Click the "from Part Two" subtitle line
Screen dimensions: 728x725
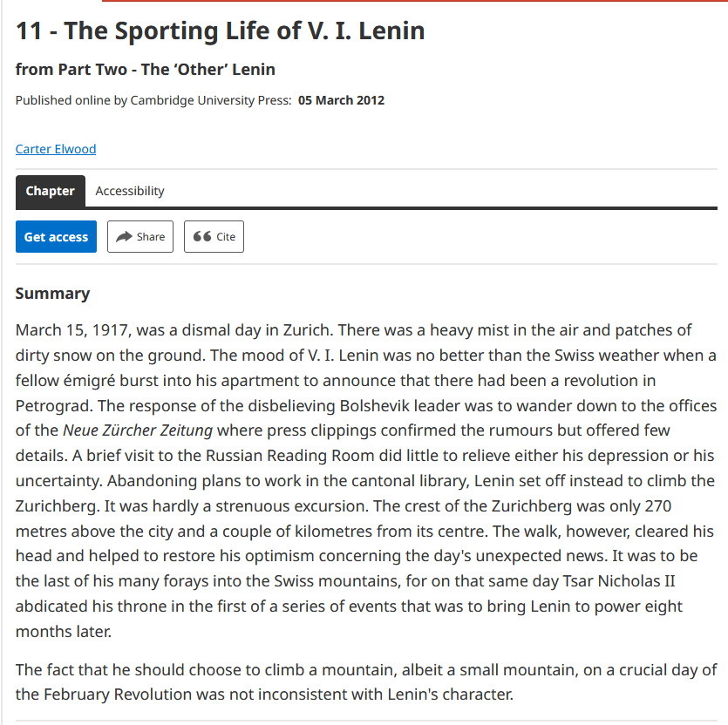click(146, 70)
